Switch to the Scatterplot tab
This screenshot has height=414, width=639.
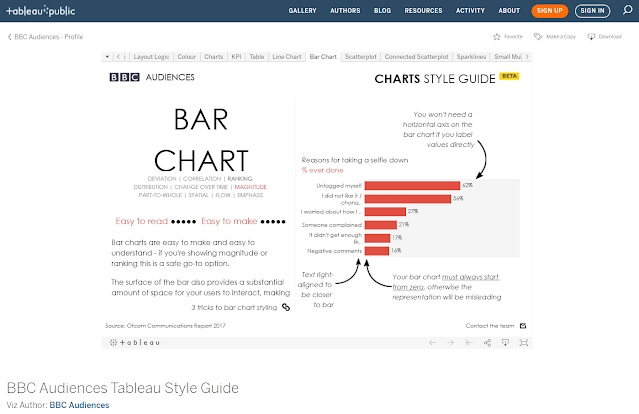361,57
